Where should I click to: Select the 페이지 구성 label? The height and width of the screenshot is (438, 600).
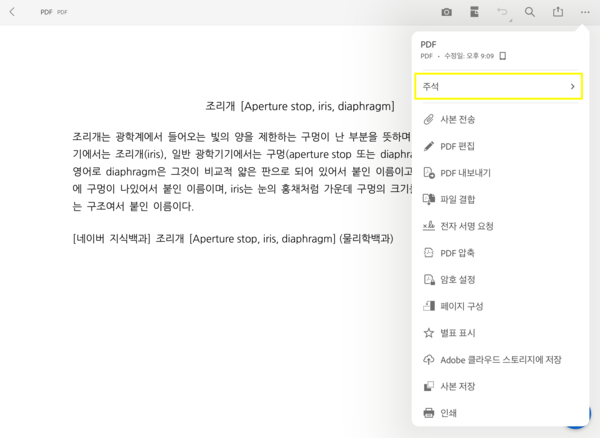point(462,306)
